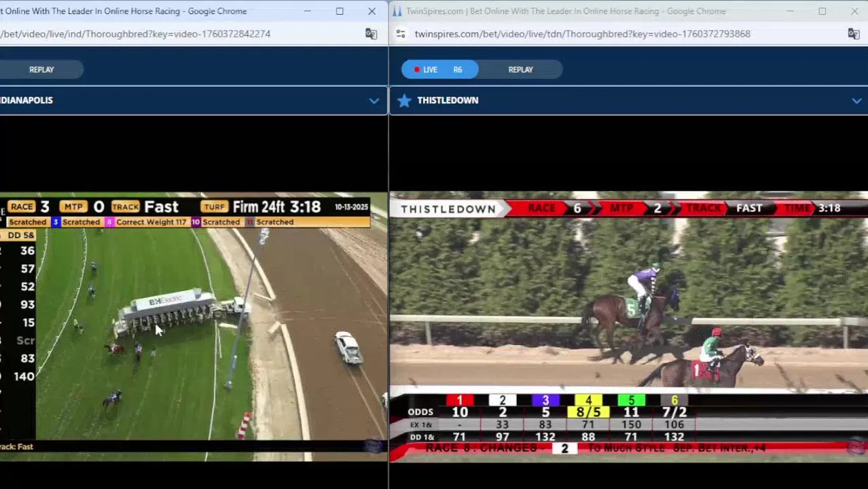Click the 106 exacta value under horse 6
This screenshot has width=868, height=489.
(x=674, y=424)
